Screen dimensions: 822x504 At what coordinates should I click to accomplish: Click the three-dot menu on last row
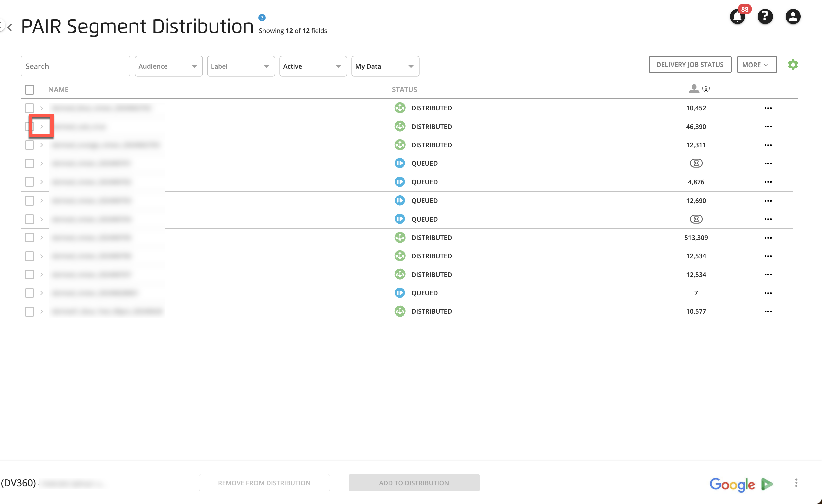point(768,311)
